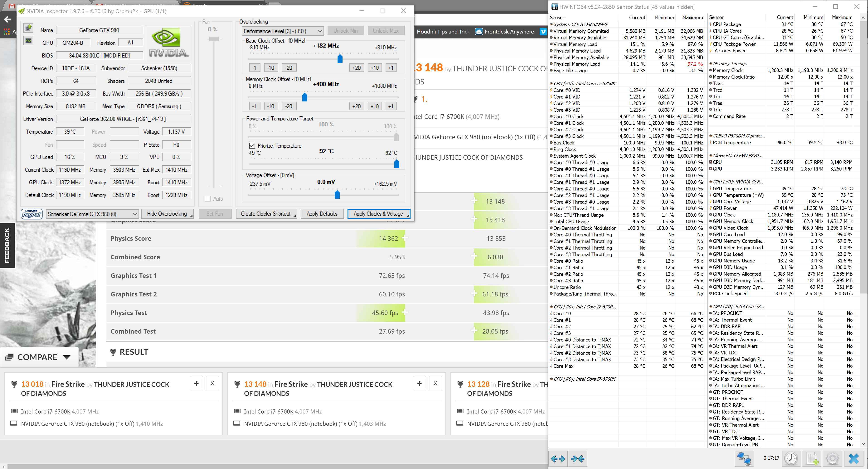The width and height of the screenshot is (868, 469).
Task: Click the Donate PayPal icon
Action: click(31, 214)
